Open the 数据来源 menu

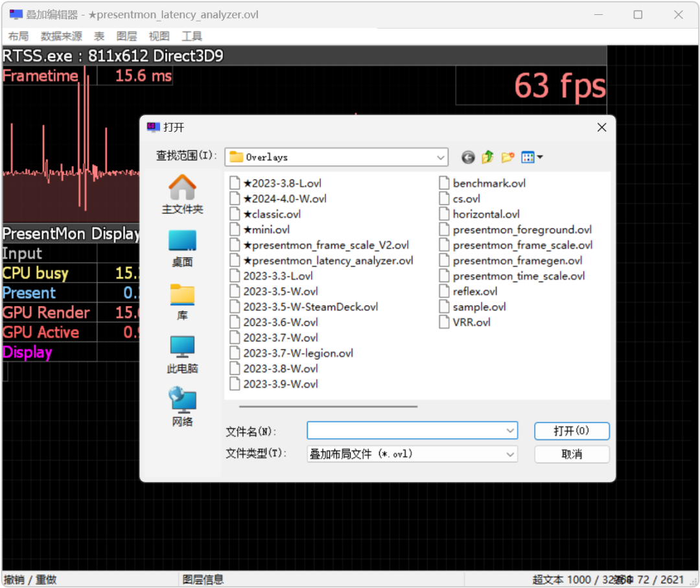61,36
